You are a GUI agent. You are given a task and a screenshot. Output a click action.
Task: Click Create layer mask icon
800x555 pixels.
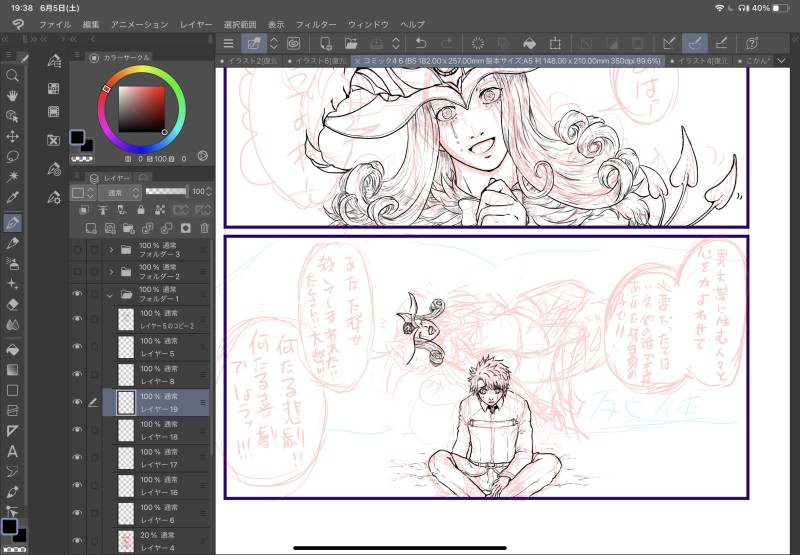(x=186, y=228)
